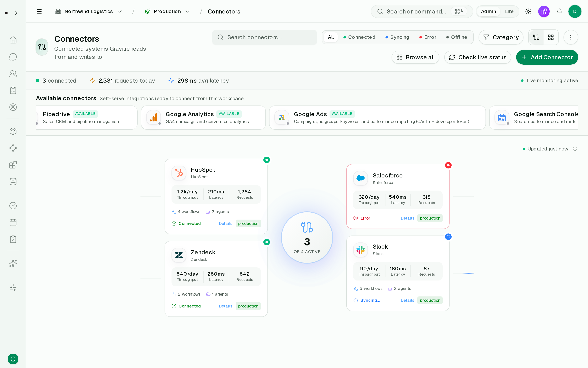The height and width of the screenshot is (368, 588).
Task: Click Check live status button
Action: pyautogui.click(x=478, y=57)
